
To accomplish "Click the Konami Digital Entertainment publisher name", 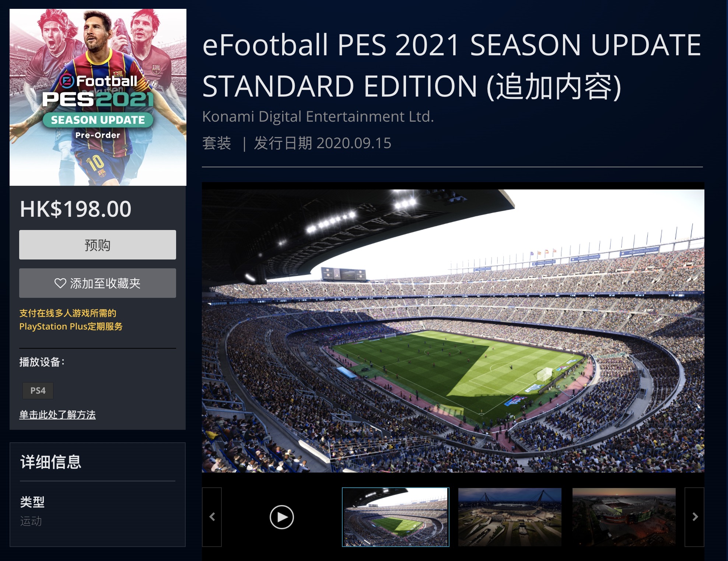I will click(x=318, y=116).
